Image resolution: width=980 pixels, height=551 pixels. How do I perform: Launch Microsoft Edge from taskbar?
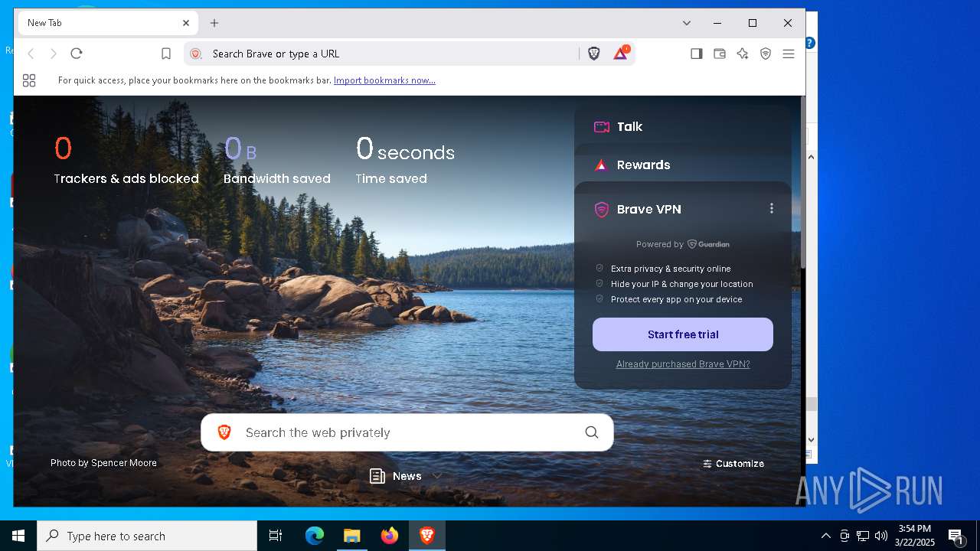(315, 536)
